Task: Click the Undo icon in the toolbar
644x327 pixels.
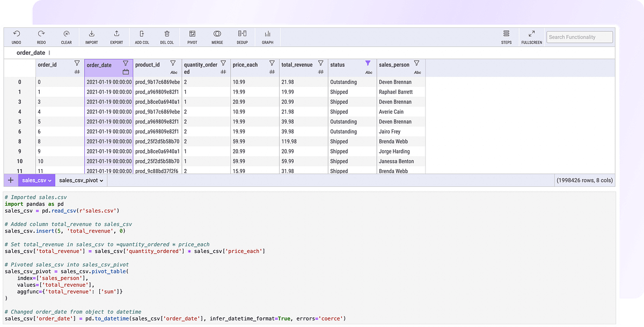Action: click(17, 35)
